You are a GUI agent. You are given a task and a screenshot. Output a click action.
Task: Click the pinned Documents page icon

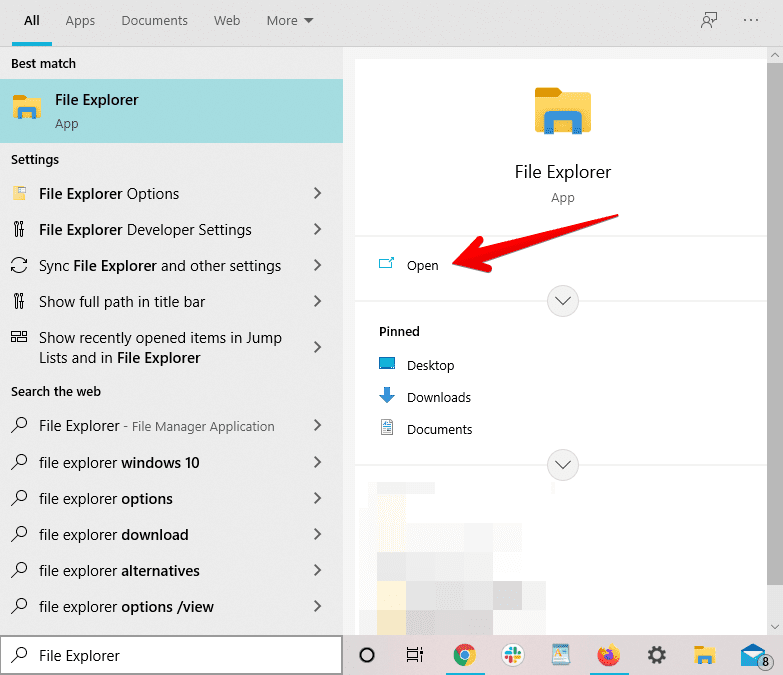(387, 427)
